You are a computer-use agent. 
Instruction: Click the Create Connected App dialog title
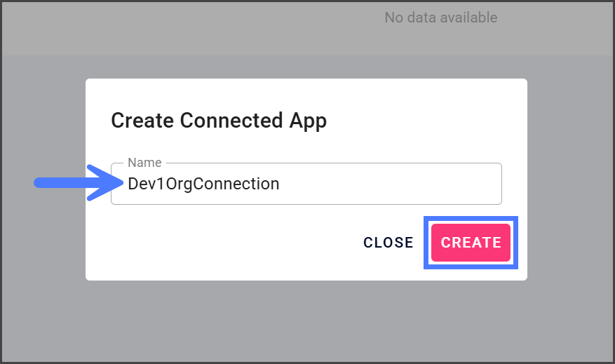pyautogui.click(x=219, y=121)
